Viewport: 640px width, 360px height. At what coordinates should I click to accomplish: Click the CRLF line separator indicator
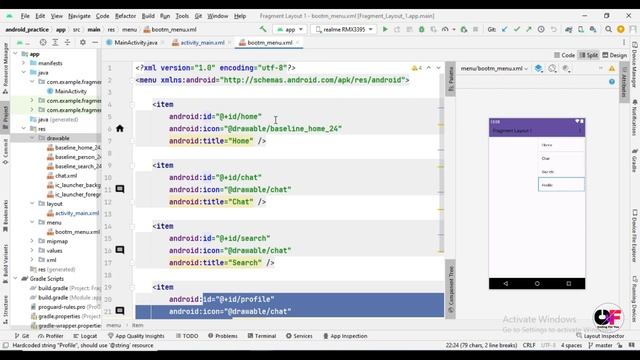click(529, 345)
